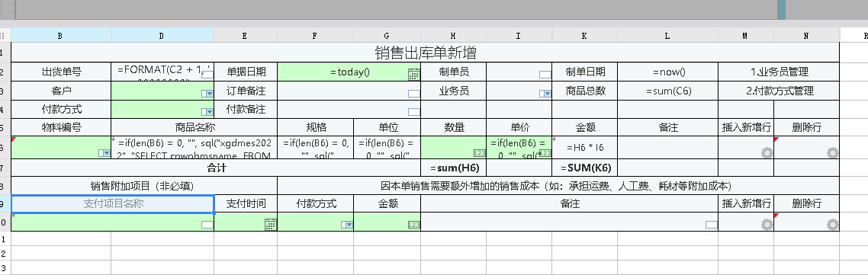Image resolution: width=868 pixels, height=275 pixels.
Task: Click the =SUM(K6) total cell
Action: tap(584, 168)
